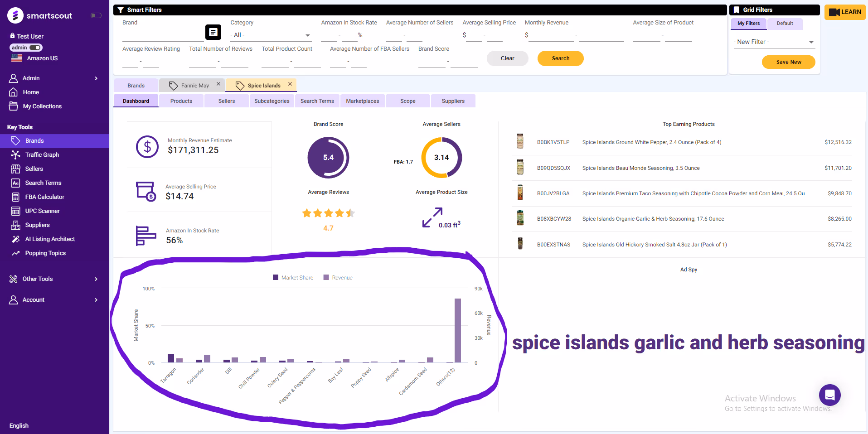Toggle the Revenue legend swatch

click(x=326, y=277)
